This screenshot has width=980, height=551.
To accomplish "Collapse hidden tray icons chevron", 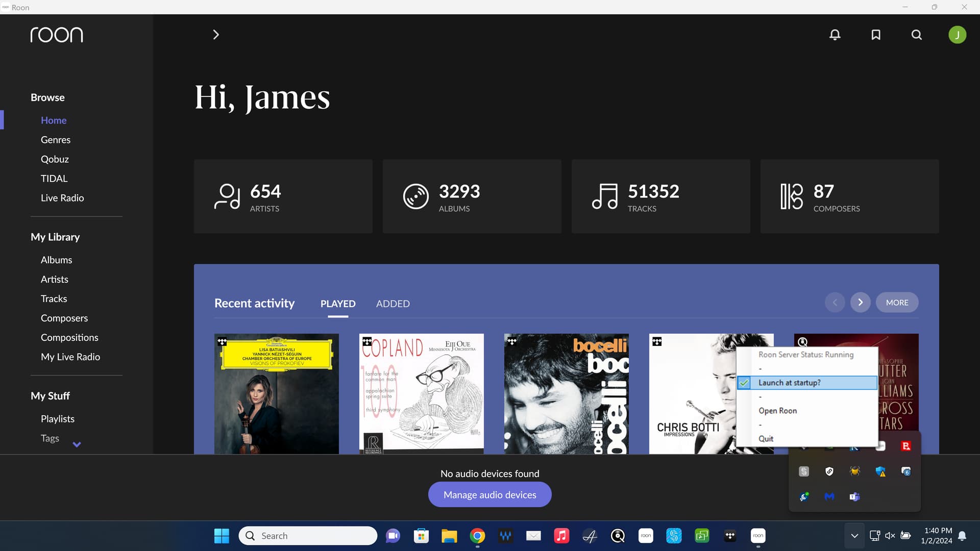I will point(854,536).
